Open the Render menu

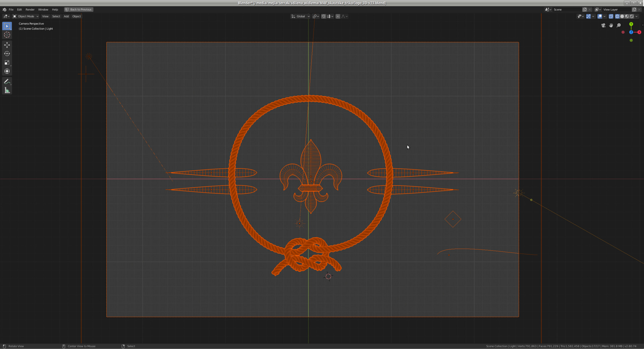30,10
